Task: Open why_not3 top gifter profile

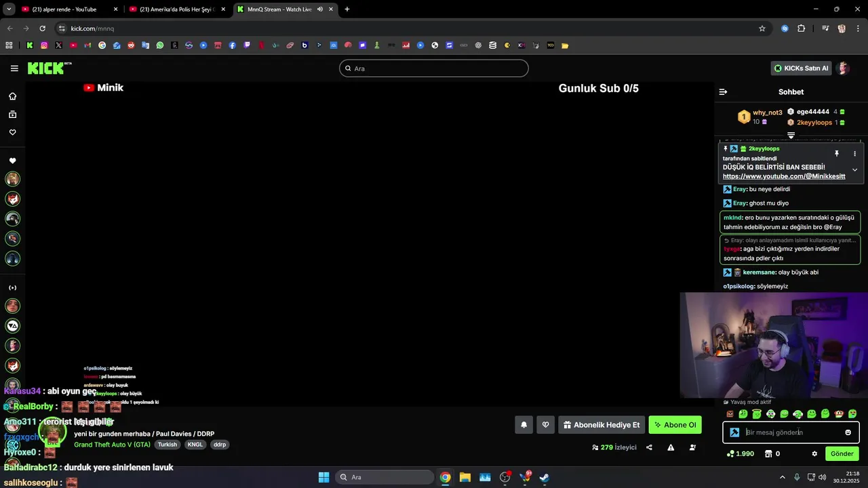Action: coord(768,113)
